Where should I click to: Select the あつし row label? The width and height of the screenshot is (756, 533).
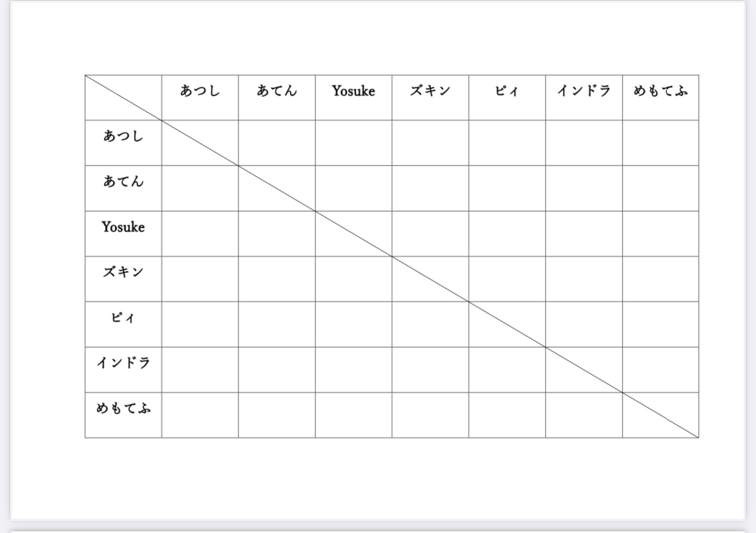tap(123, 143)
